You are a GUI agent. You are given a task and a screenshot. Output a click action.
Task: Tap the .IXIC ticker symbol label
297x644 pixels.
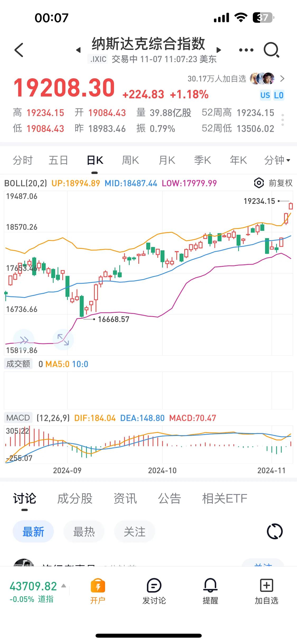coord(98,59)
